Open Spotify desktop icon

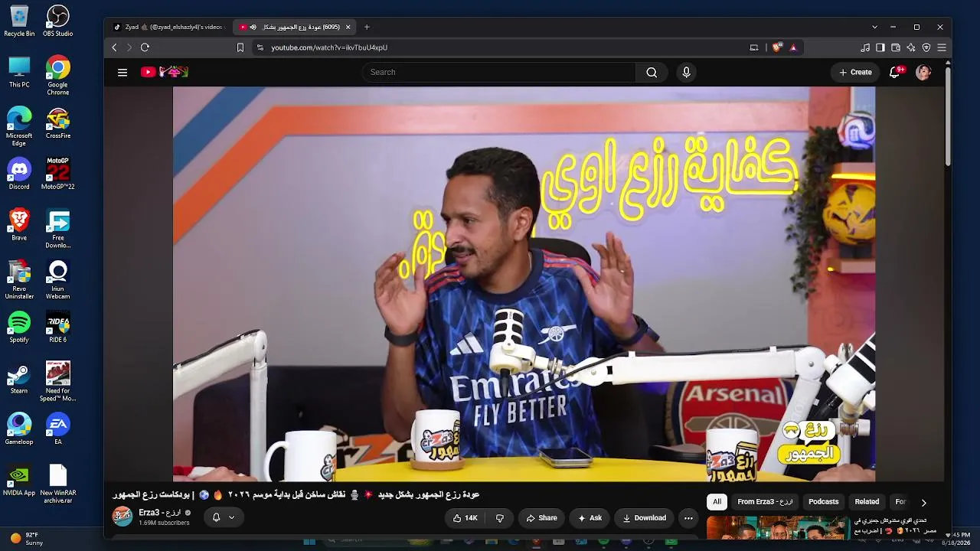coord(19,328)
